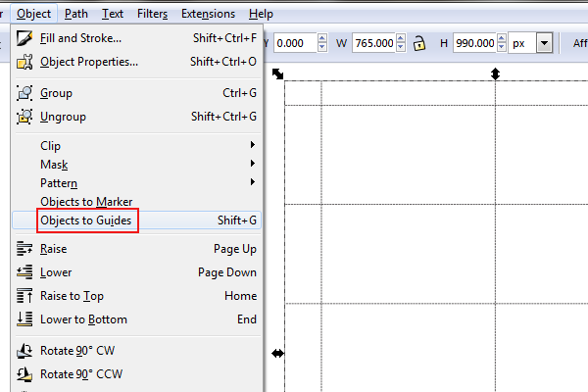Screen dimensions: 588x392
Task: Click the Lower icon
Action: tap(24, 272)
